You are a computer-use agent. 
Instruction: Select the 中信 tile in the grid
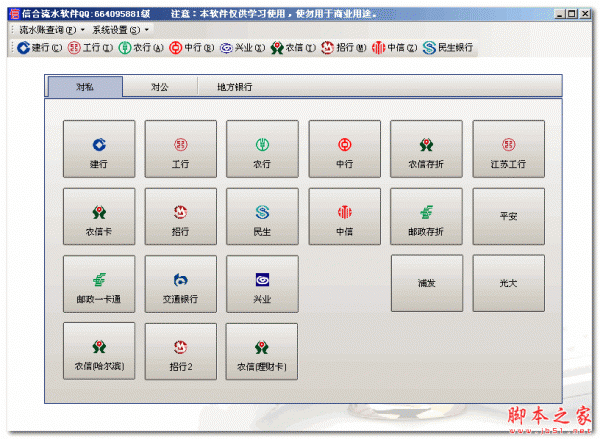(344, 216)
